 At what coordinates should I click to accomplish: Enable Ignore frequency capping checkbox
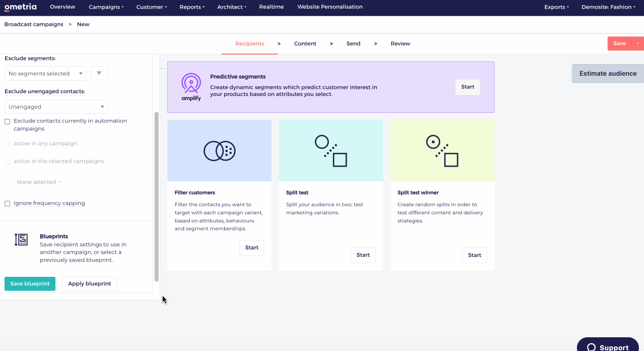7,204
